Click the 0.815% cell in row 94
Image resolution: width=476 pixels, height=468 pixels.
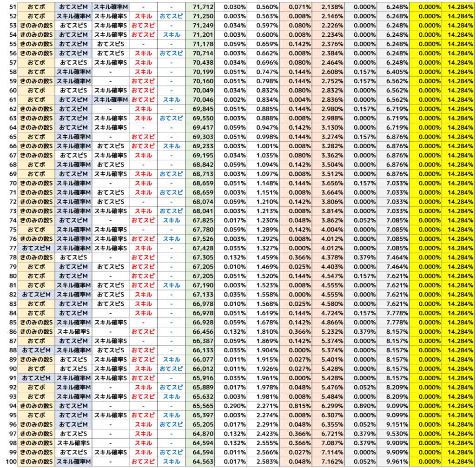pos(296,406)
